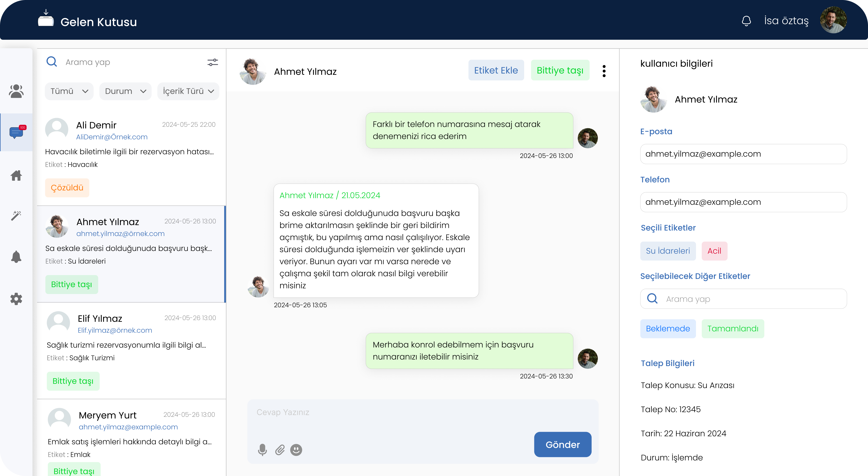Click Bittiye taşı in the chat header
The width and height of the screenshot is (868, 476).
tap(560, 70)
